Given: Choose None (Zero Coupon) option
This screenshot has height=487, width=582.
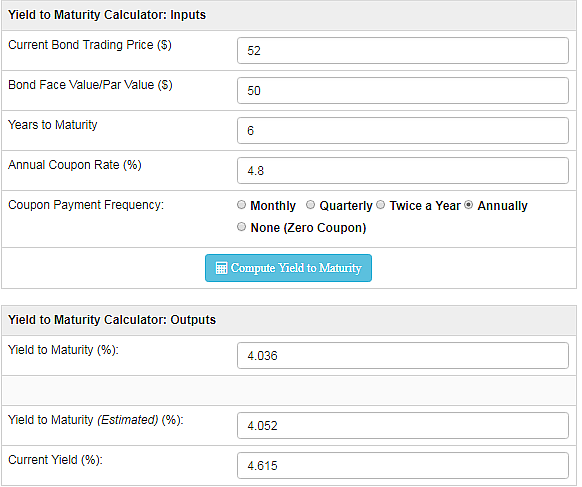Looking at the screenshot, I should pos(241,226).
